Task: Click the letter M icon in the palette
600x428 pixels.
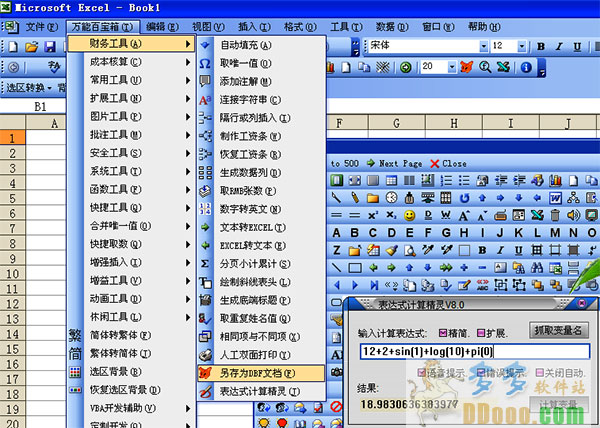Action: 555,233
